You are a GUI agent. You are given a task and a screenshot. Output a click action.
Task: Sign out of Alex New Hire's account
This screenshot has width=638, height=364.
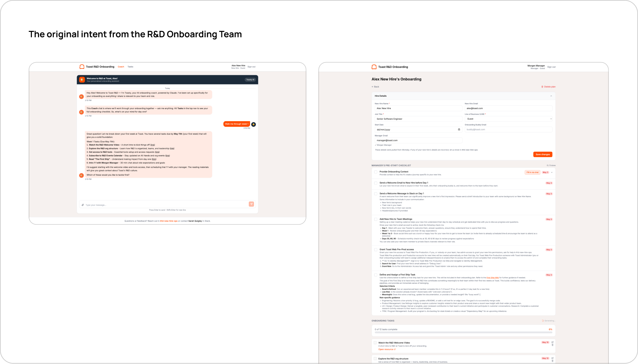click(x=251, y=67)
